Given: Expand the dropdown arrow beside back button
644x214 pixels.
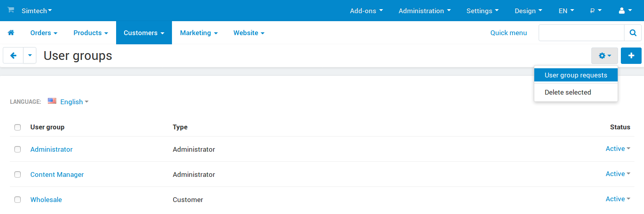Looking at the screenshot, I should pos(30,55).
